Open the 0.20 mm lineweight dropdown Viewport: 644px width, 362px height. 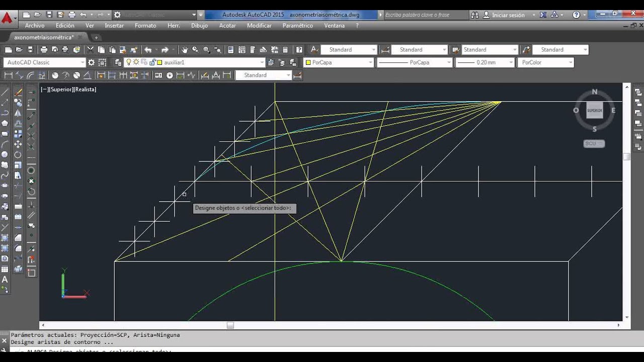(x=511, y=62)
